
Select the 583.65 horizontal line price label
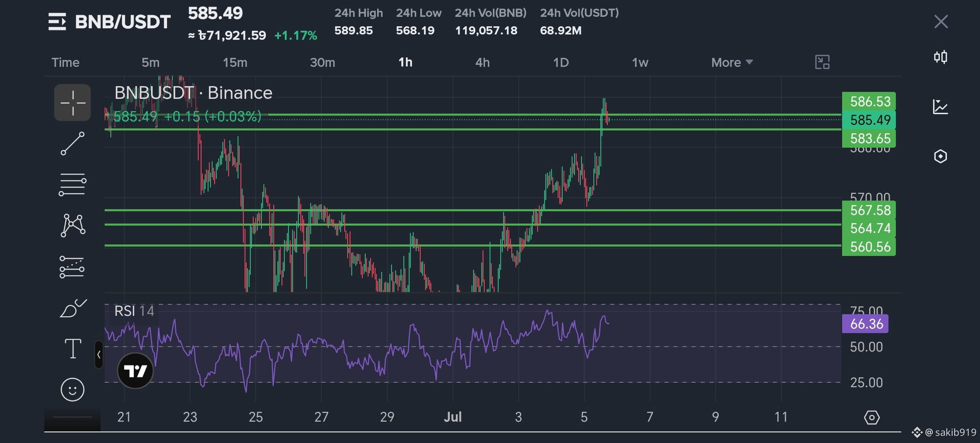point(869,138)
